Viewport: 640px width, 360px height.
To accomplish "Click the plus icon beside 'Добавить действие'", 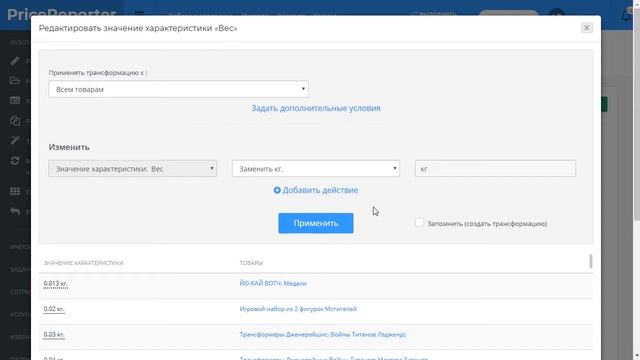I will click(277, 190).
